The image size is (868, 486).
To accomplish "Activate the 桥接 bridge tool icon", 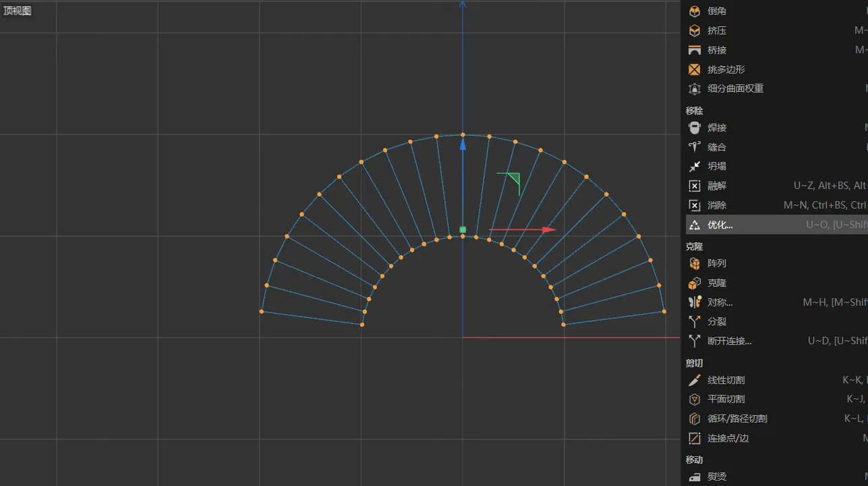I will point(695,50).
